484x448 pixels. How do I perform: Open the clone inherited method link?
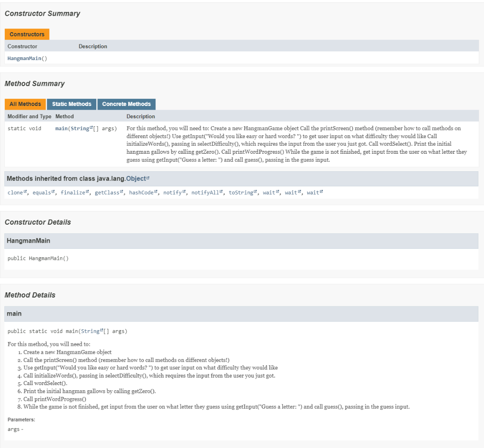click(x=15, y=193)
